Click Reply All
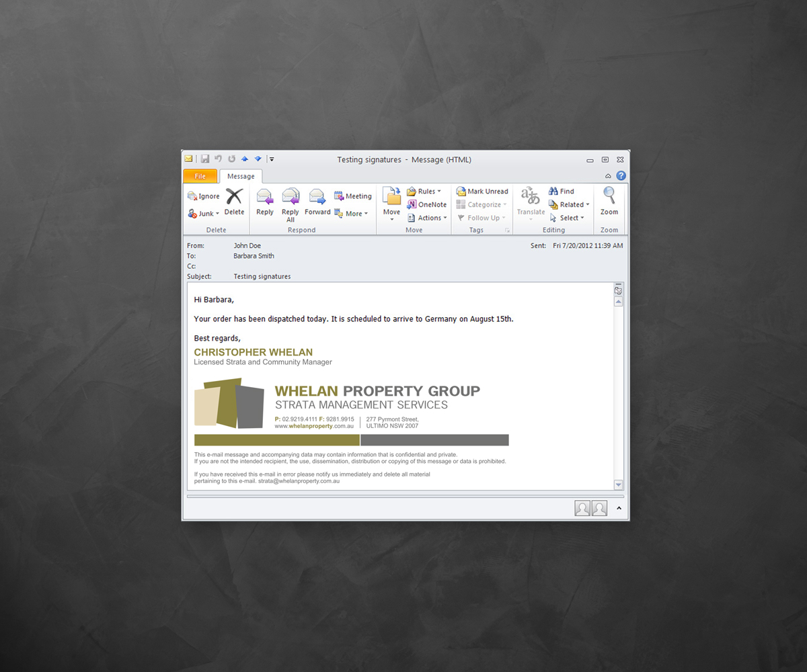Image resolution: width=807 pixels, height=672 pixels. coord(291,205)
